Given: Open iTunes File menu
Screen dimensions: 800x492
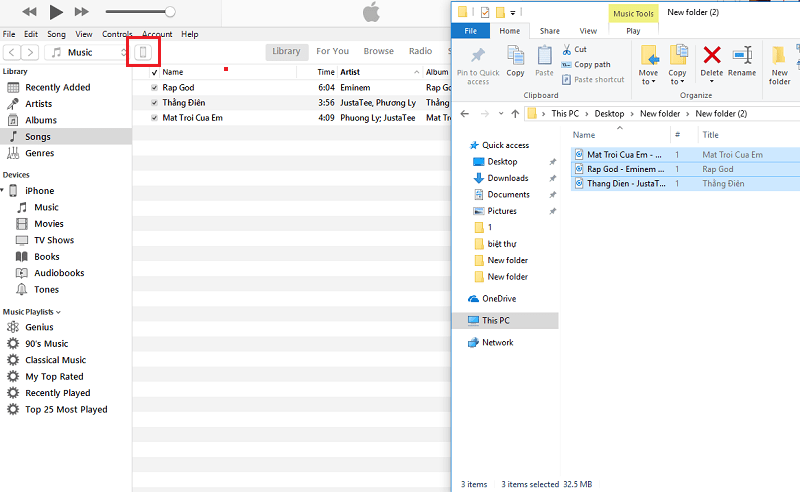Looking at the screenshot, I should tap(9, 34).
